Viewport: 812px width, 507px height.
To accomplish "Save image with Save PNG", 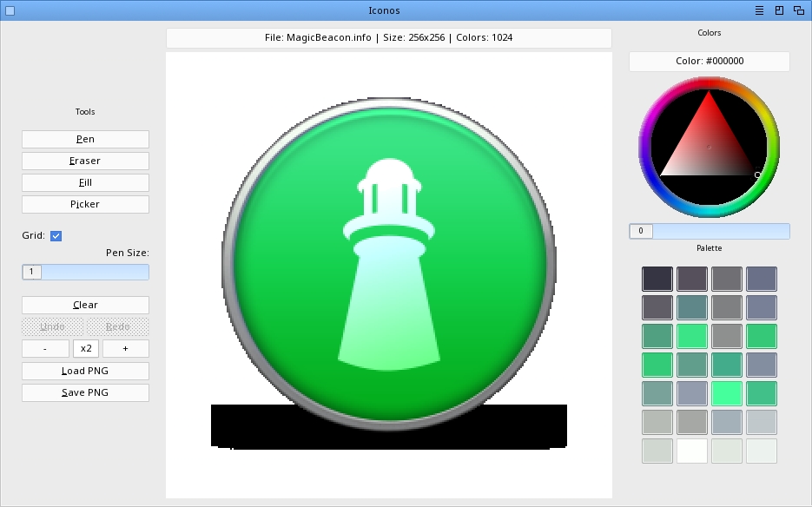I will click(x=85, y=392).
